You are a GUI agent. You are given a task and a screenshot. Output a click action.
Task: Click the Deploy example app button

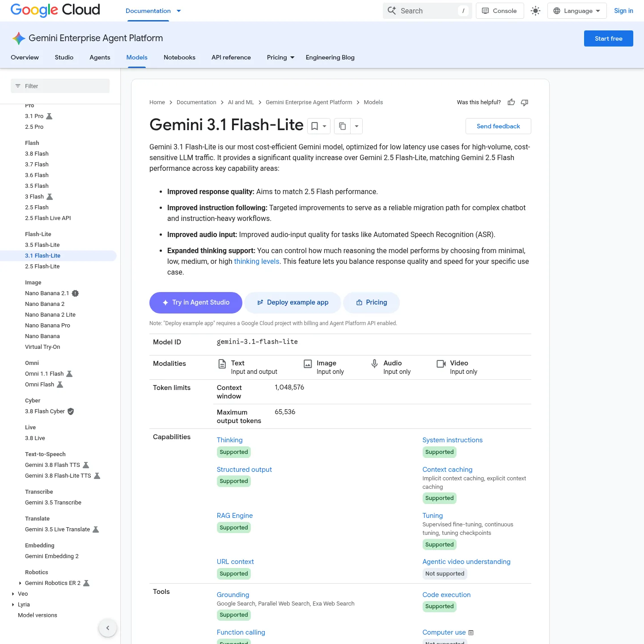292,303
